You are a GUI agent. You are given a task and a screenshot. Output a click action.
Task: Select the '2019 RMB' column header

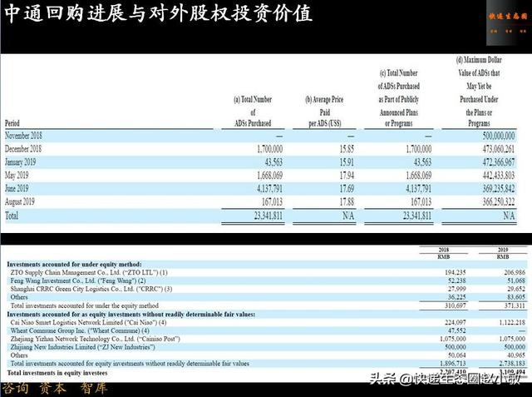[x=503, y=253]
